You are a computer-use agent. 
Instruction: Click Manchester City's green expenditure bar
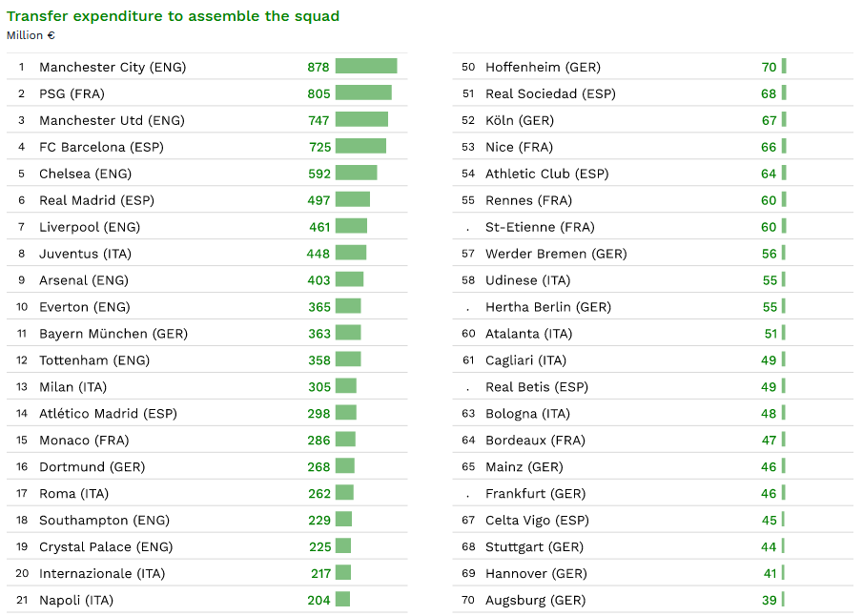click(x=366, y=66)
